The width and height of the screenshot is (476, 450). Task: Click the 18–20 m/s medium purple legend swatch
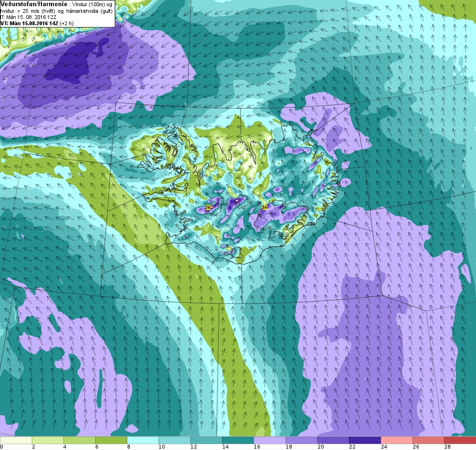coord(301,440)
